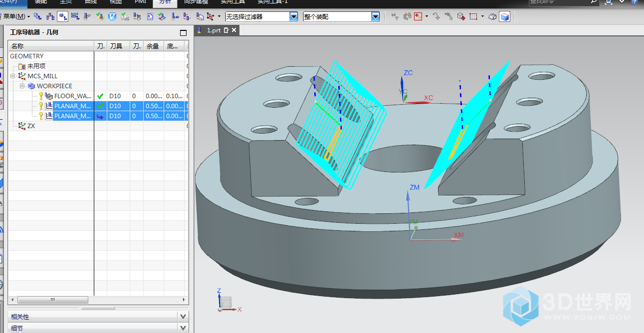Toggle the highlighted Geometry View icon
This screenshot has height=333, width=644.
pyautogui.click(x=63, y=16)
